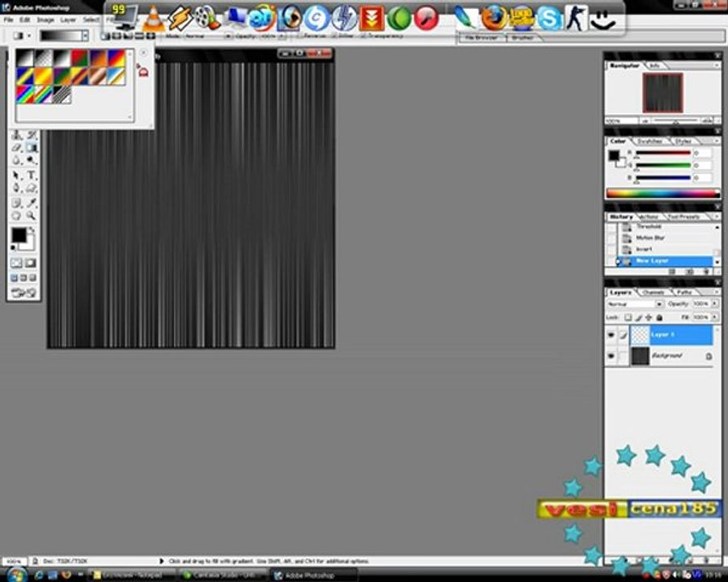Open the Image menu
This screenshot has height=582, width=728.
pos(45,19)
